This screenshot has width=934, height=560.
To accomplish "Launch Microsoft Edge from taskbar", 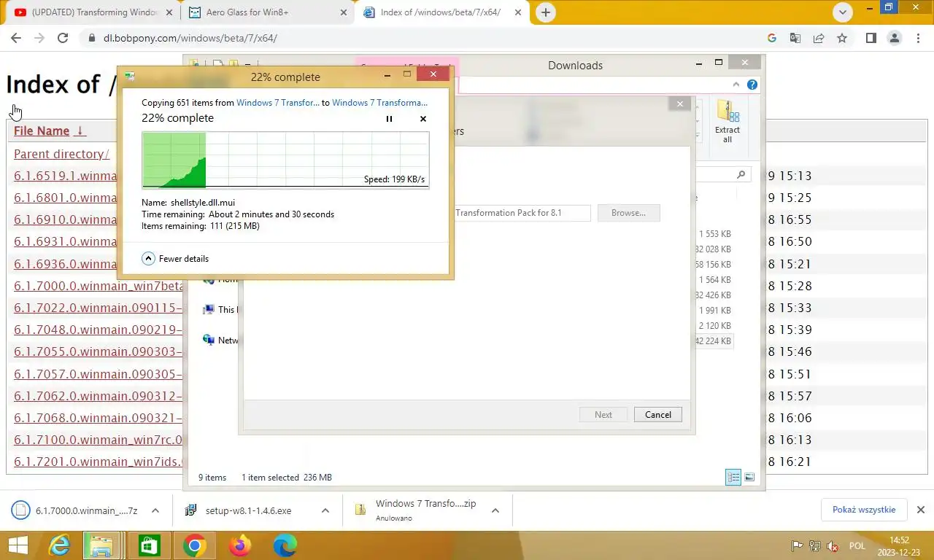I will pyautogui.click(x=285, y=545).
